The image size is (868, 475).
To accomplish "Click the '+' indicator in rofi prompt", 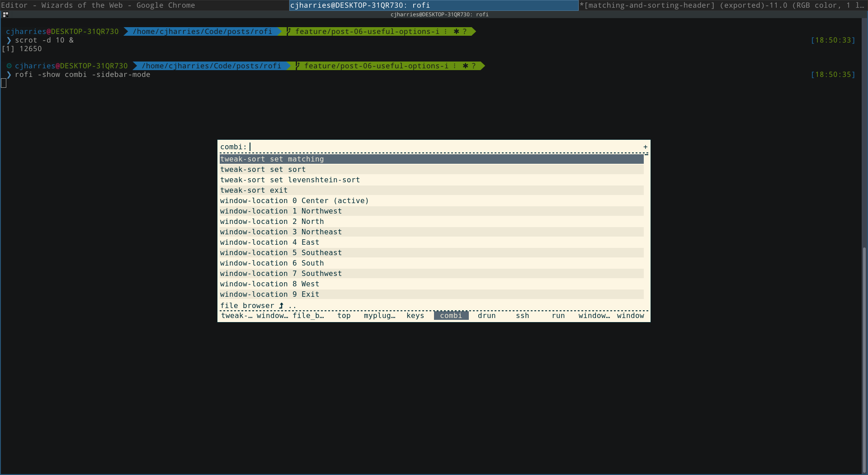I will (x=646, y=147).
